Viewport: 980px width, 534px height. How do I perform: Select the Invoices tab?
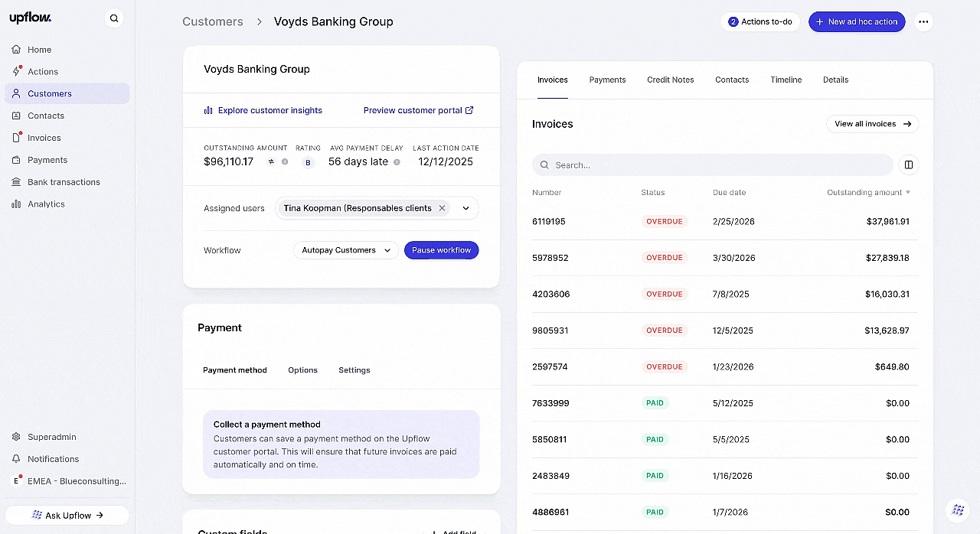click(553, 80)
